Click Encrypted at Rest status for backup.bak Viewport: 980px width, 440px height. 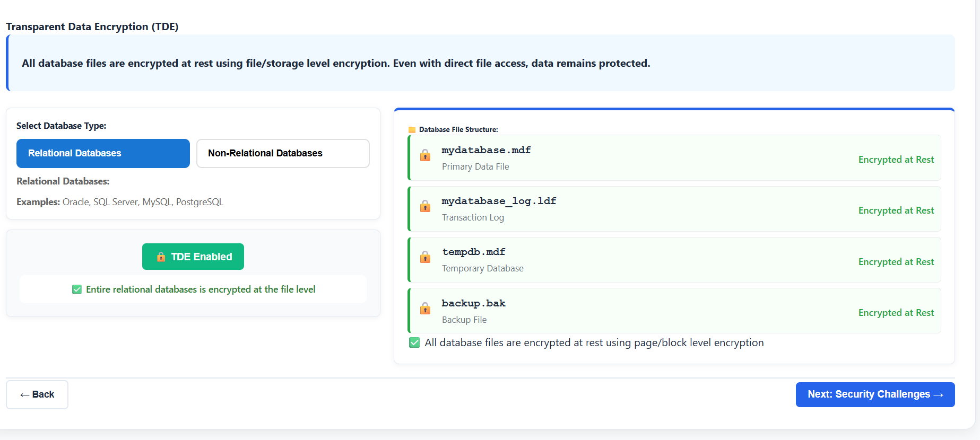tap(896, 313)
